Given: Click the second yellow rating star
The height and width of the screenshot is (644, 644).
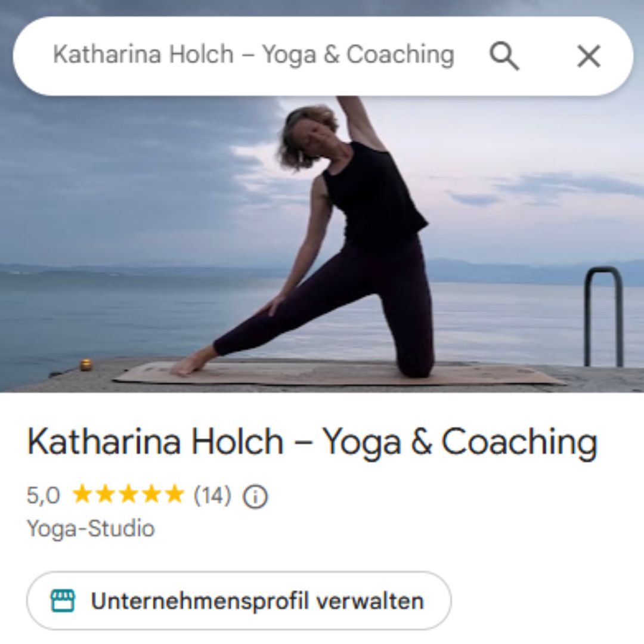Looking at the screenshot, I should [105, 494].
